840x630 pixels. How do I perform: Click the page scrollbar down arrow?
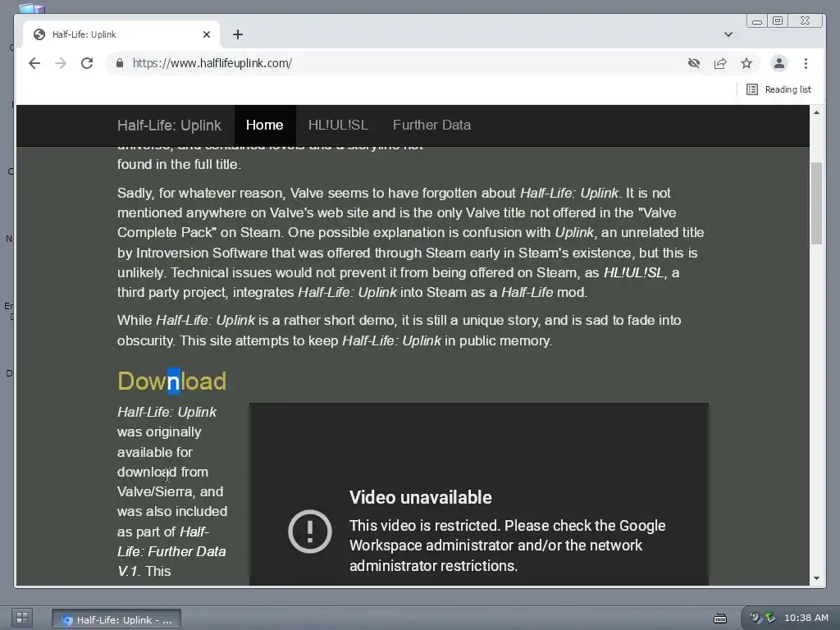[x=816, y=578]
